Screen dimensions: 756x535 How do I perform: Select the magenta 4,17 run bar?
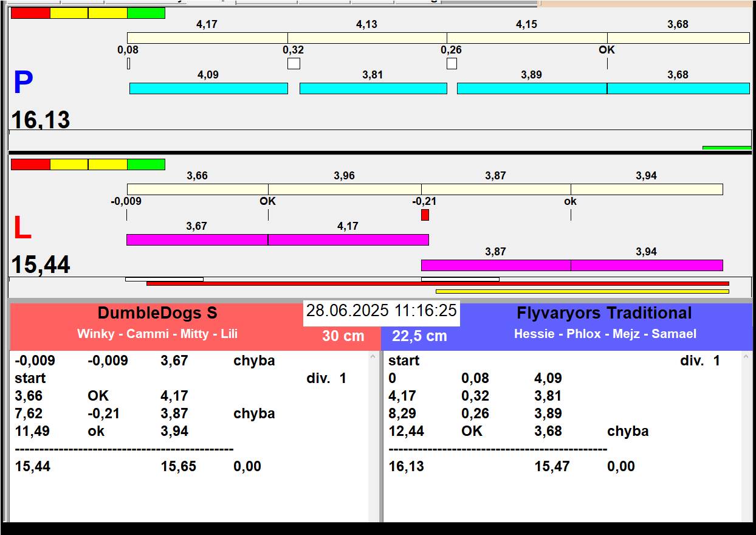(x=348, y=240)
